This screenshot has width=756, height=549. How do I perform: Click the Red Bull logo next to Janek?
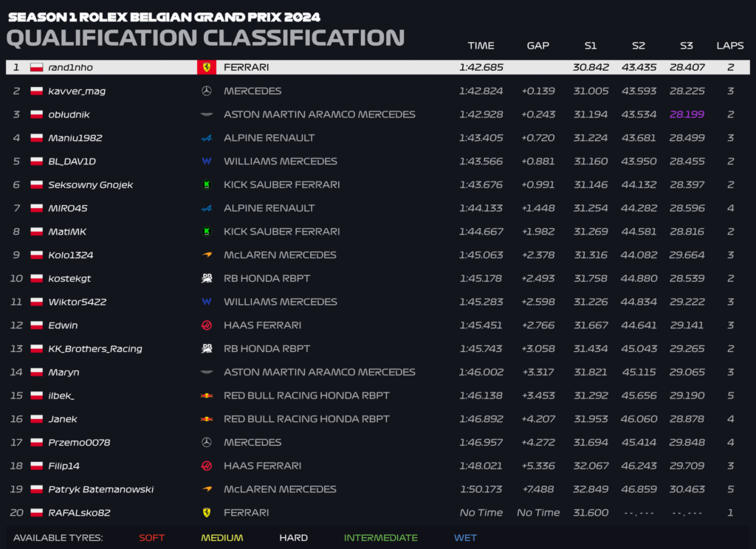coord(207,419)
